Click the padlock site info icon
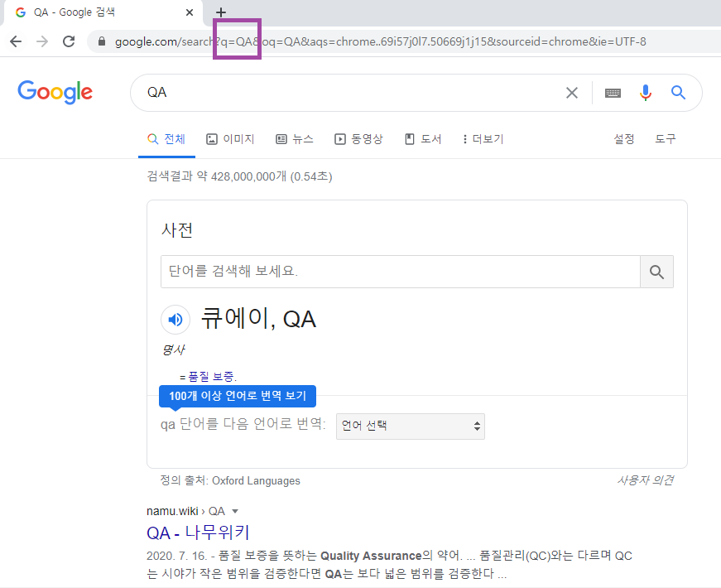The height and width of the screenshot is (588, 721). (x=102, y=41)
